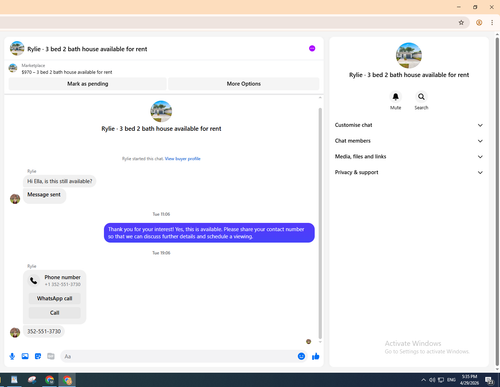Viewport: 500px width, 387px height.
Task: Record a voice clip with the microphone icon
Action: coord(12,356)
